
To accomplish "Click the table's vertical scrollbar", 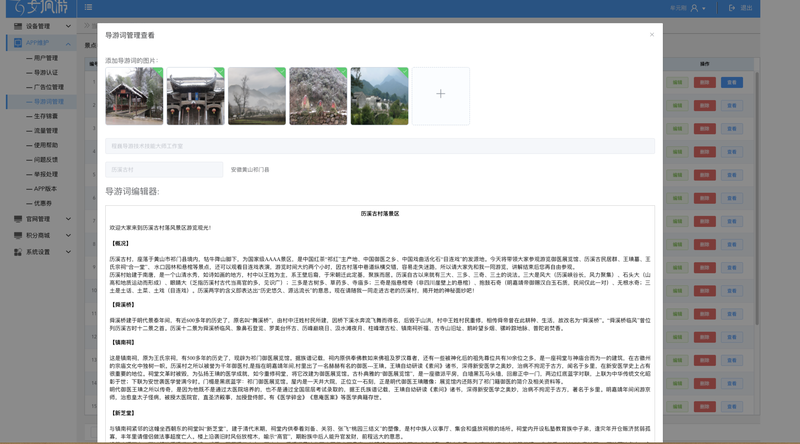I will click(757, 199).
